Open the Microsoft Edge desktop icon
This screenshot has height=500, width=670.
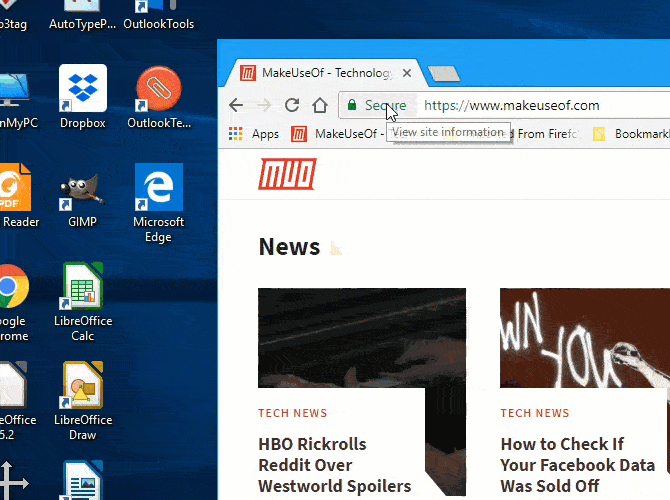tap(159, 203)
